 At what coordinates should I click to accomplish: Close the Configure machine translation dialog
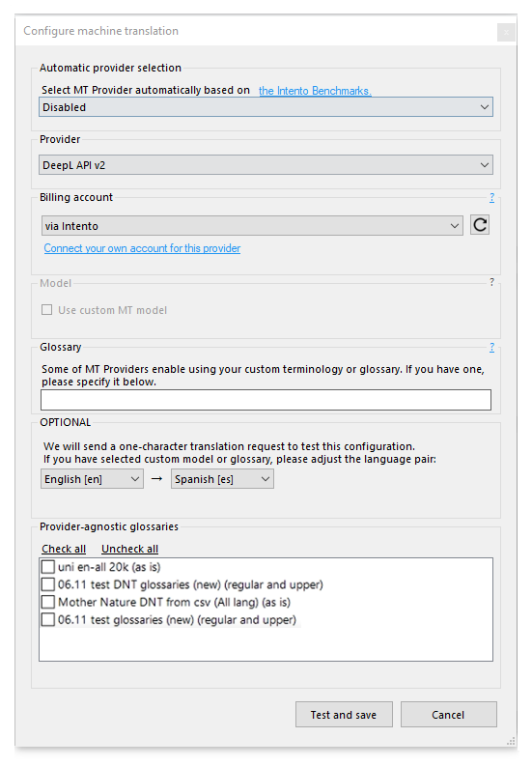click(506, 32)
